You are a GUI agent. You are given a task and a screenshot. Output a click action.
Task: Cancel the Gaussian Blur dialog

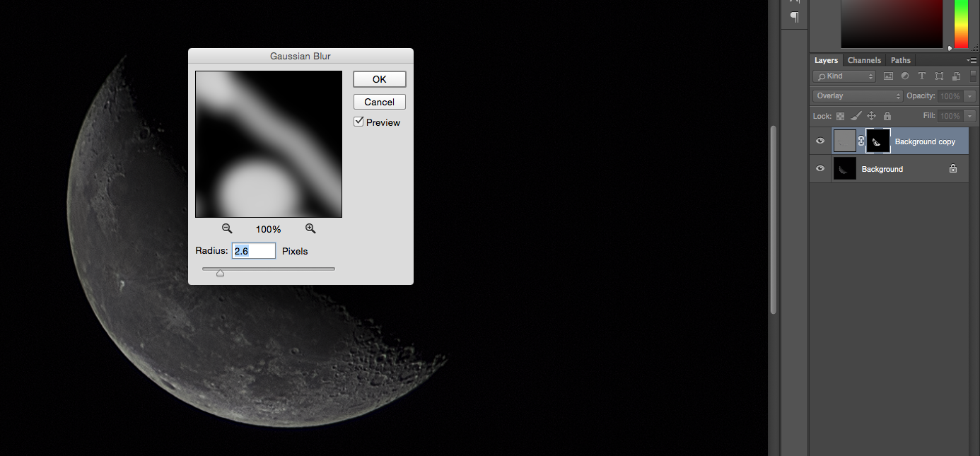click(x=379, y=102)
